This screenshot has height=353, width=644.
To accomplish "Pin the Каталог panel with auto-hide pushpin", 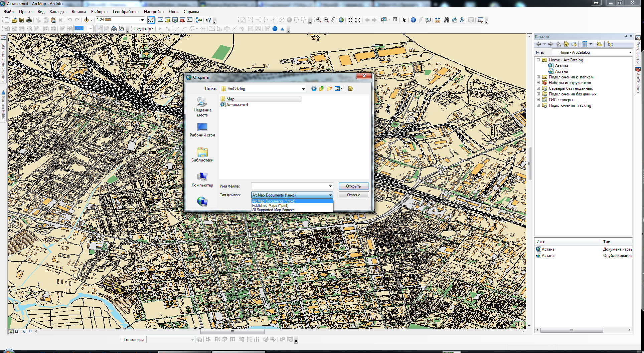I will pos(626,36).
